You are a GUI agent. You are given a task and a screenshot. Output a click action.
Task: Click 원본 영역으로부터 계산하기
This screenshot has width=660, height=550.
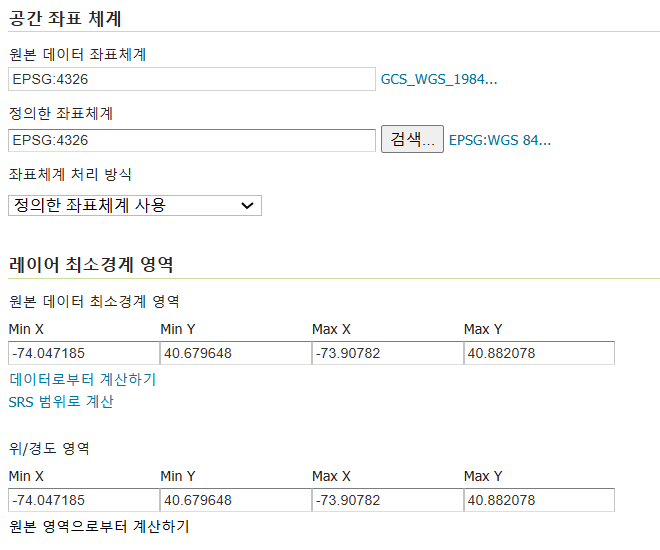coord(99,526)
